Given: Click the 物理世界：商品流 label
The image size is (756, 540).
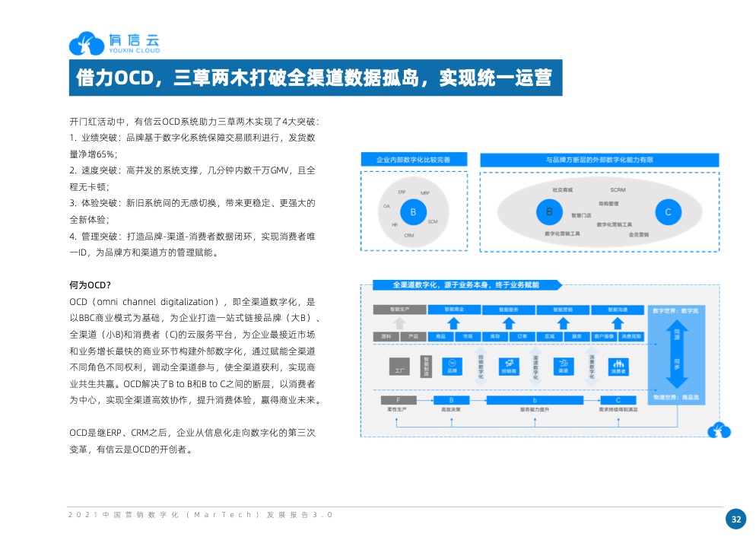Looking at the screenshot, I should [676, 397].
